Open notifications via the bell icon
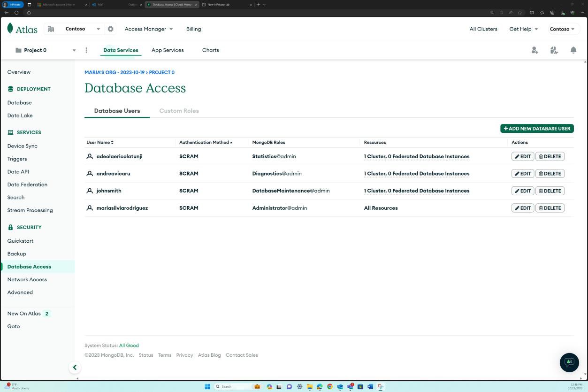The height and width of the screenshot is (392, 588). point(573,50)
